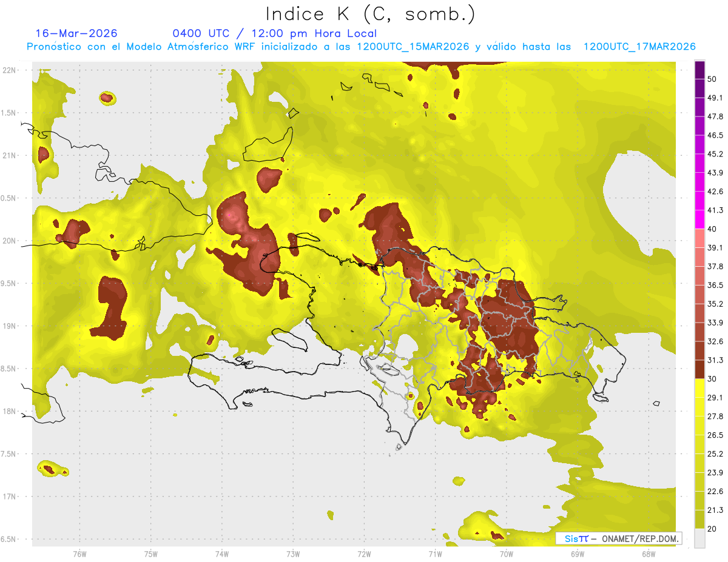Select the "1200UTC_15MAR2026" initialization time text
The image size is (728, 562).
(x=413, y=47)
